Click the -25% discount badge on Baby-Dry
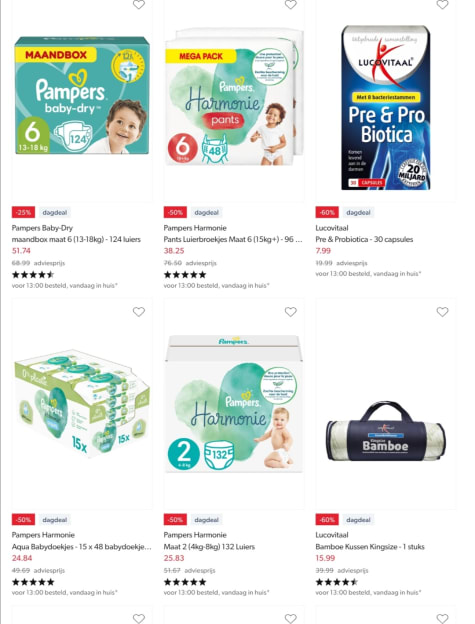 click(23, 213)
